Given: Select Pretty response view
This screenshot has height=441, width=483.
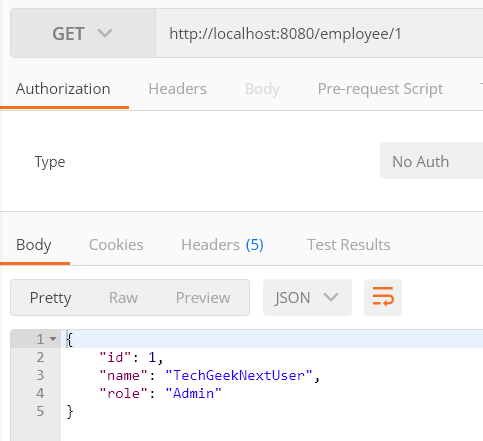Looking at the screenshot, I should [x=50, y=298].
